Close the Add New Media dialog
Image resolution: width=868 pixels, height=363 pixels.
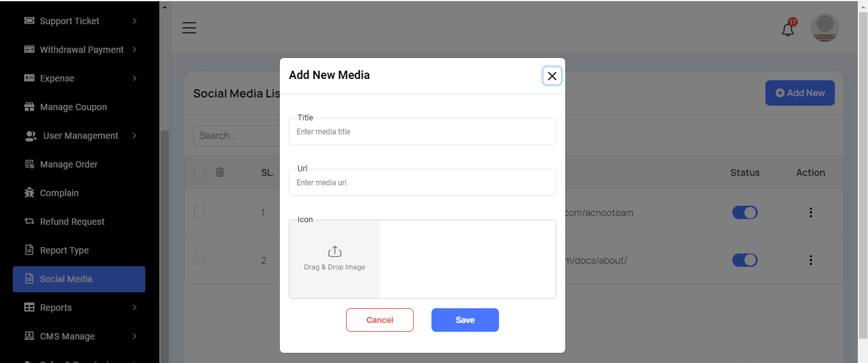coord(552,76)
